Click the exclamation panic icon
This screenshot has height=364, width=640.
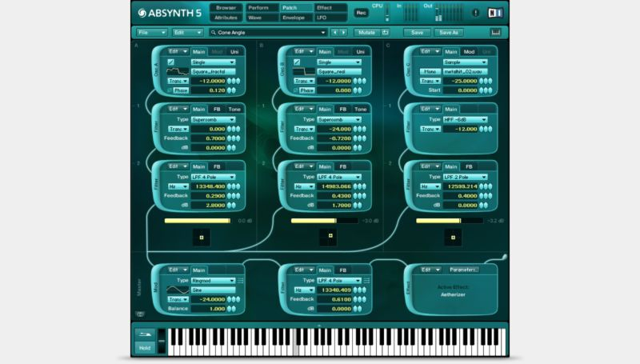[x=476, y=13]
